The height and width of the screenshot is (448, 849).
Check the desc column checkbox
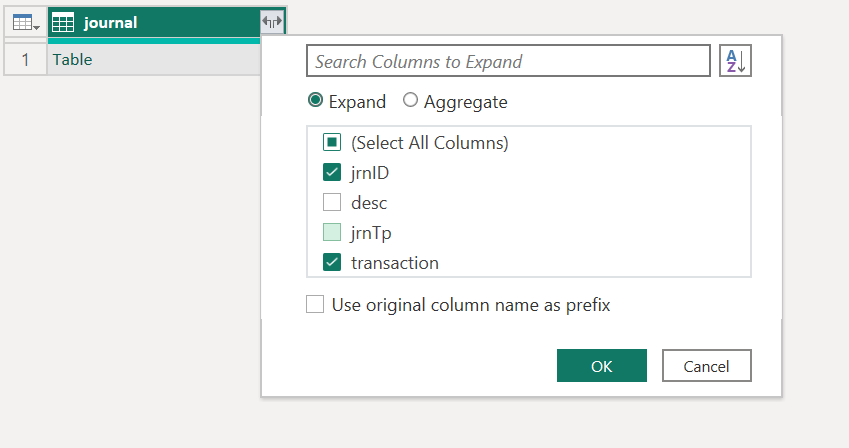point(333,203)
